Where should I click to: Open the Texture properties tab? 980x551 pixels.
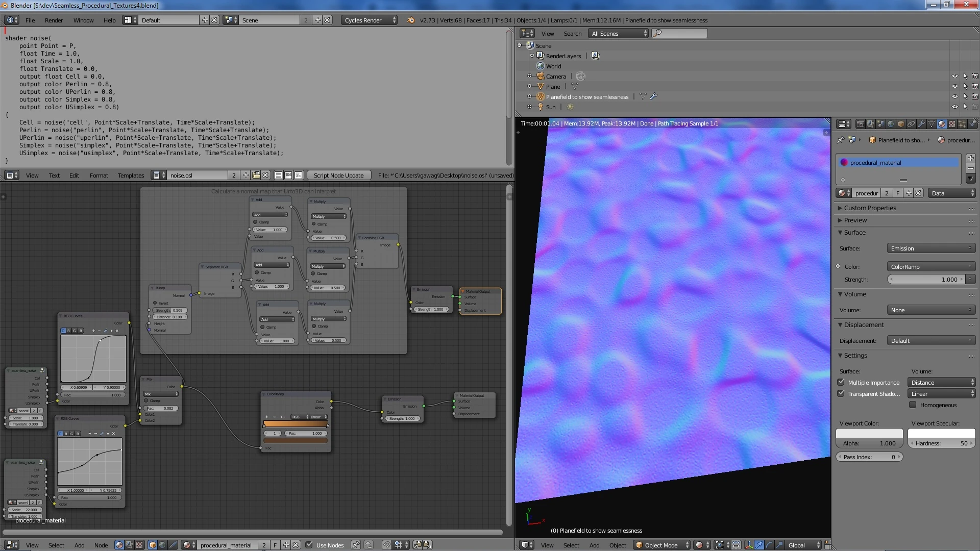[x=952, y=124]
